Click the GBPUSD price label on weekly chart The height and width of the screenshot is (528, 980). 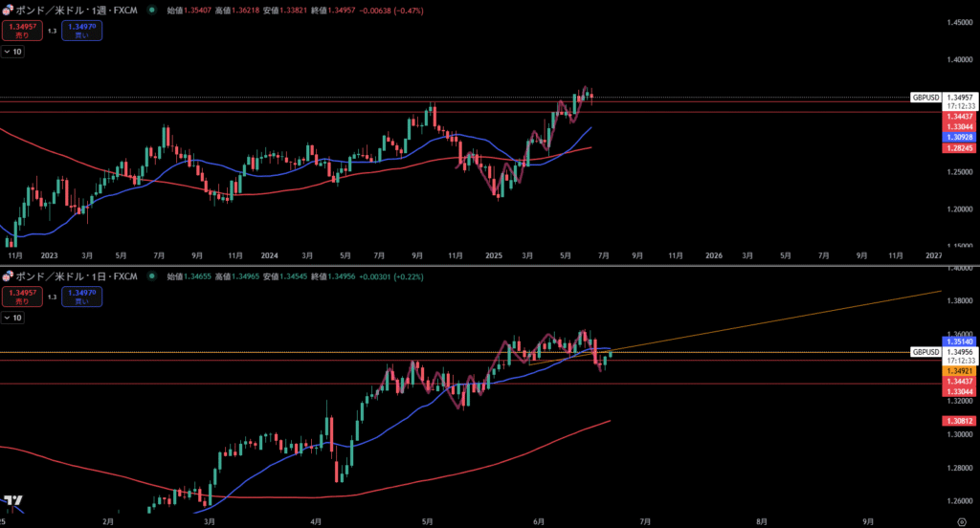(x=925, y=98)
